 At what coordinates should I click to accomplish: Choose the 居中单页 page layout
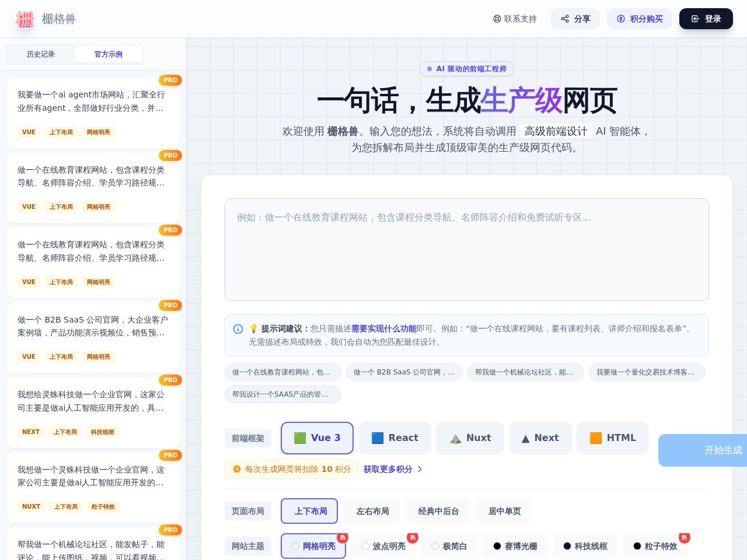point(504,512)
